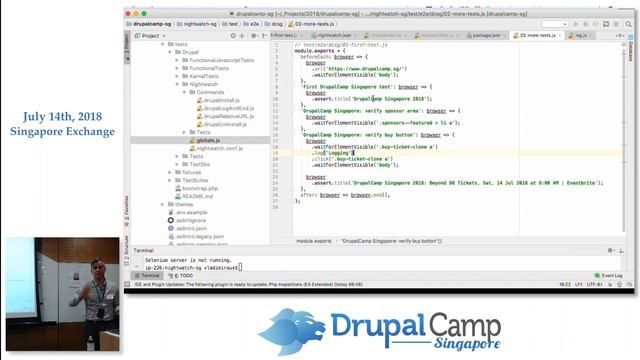Expand the KernelTests folder
Viewport: 640px width, 360px height.
click(177, 76)
